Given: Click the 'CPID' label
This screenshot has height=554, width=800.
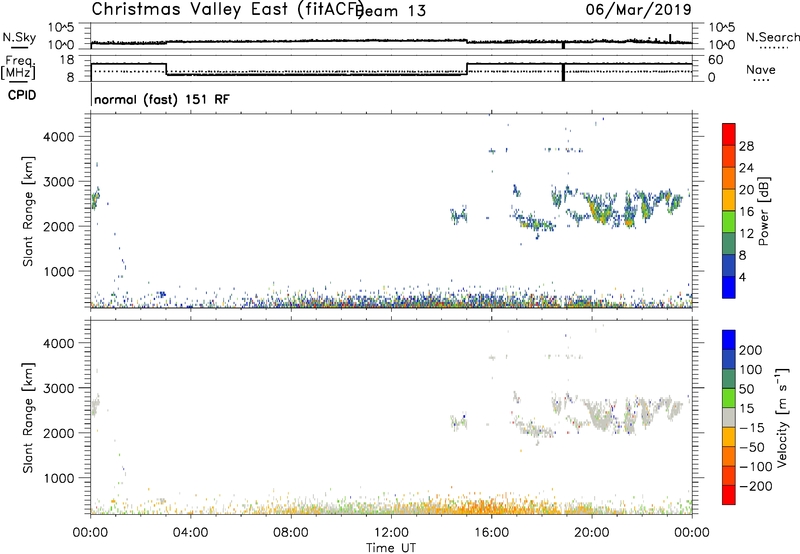Looking at the screenshot, I should tap(22, 95).
